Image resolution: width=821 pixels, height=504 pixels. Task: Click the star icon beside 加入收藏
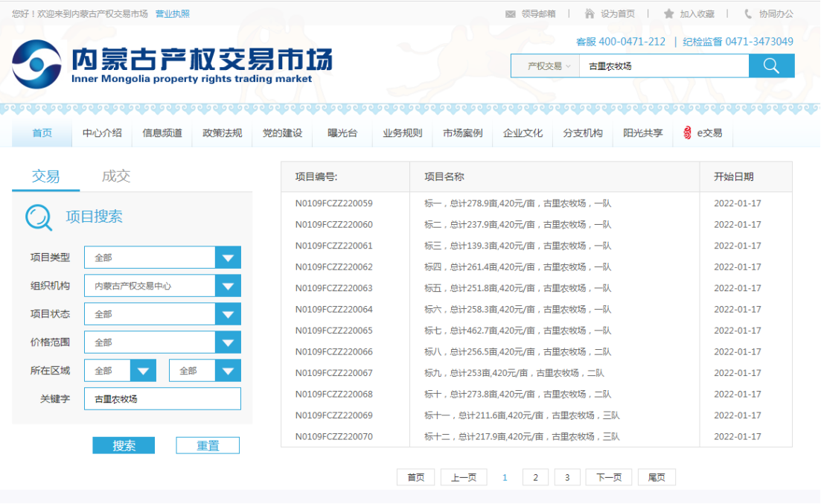(x=668, y=13)
